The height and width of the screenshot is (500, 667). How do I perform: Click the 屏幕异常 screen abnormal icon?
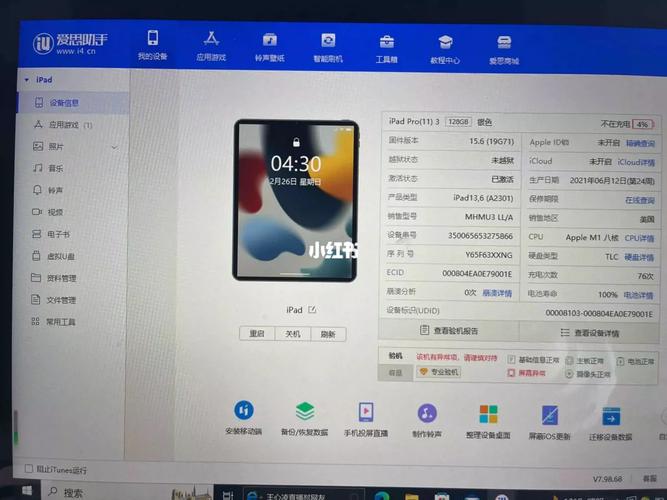click(511, 373)
